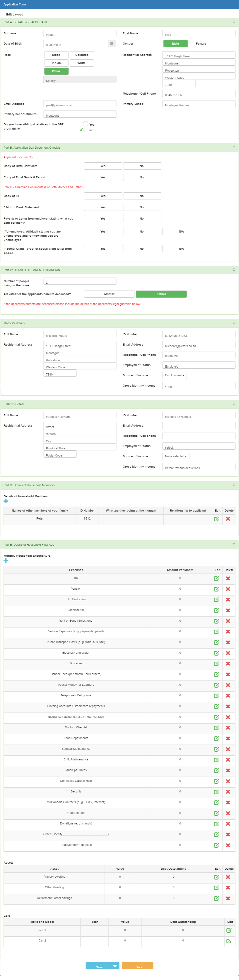Viewport: 239px width, 980px height.
Task: Delete the Peter household member row
Action: 228,519
